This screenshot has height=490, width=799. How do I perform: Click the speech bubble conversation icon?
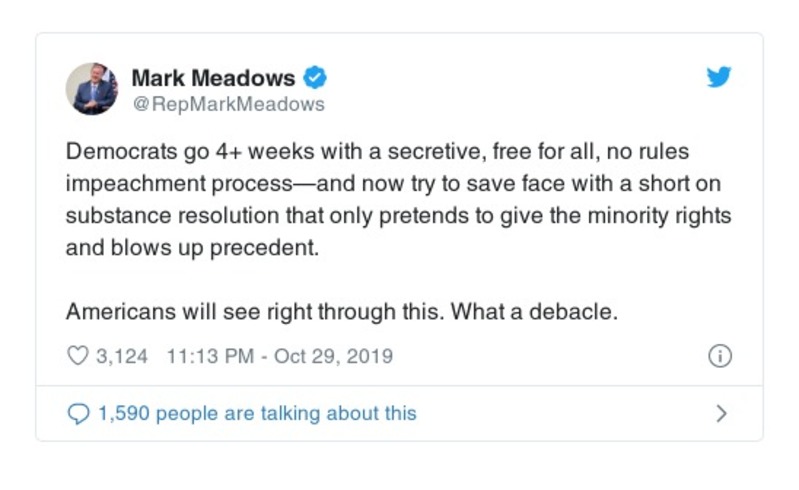(x=79, y=413)
